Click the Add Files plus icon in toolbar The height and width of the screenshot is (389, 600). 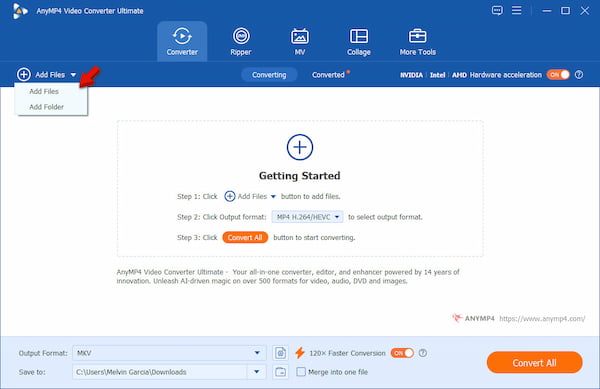(x=24, y=75)
